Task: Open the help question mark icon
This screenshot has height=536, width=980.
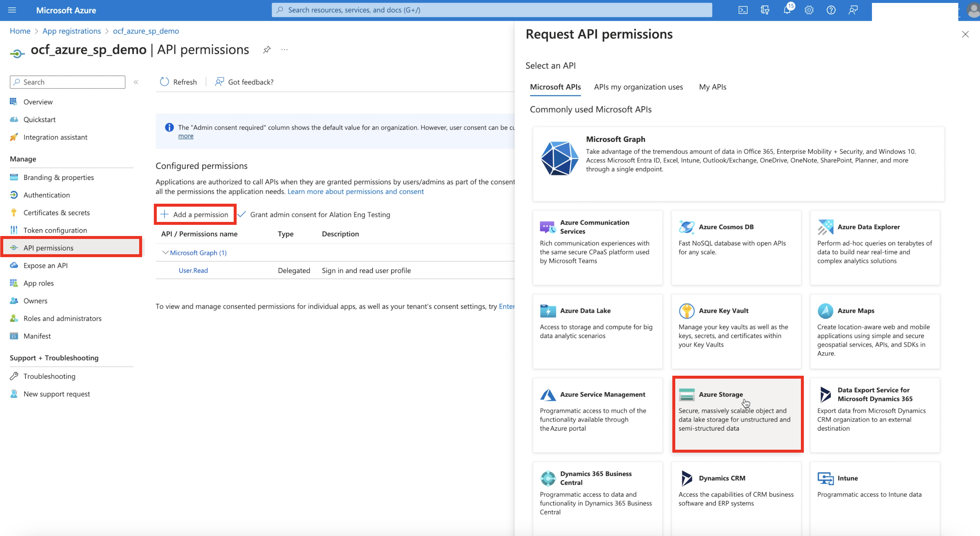Action: pyautogui.click(x=831, y=10)
